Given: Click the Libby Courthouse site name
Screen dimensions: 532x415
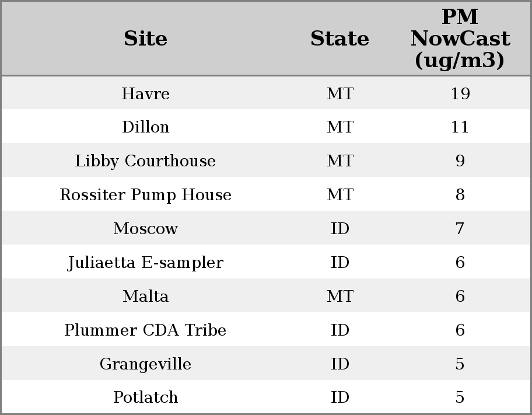Looking at the screenshot, I should pos(145,161).
